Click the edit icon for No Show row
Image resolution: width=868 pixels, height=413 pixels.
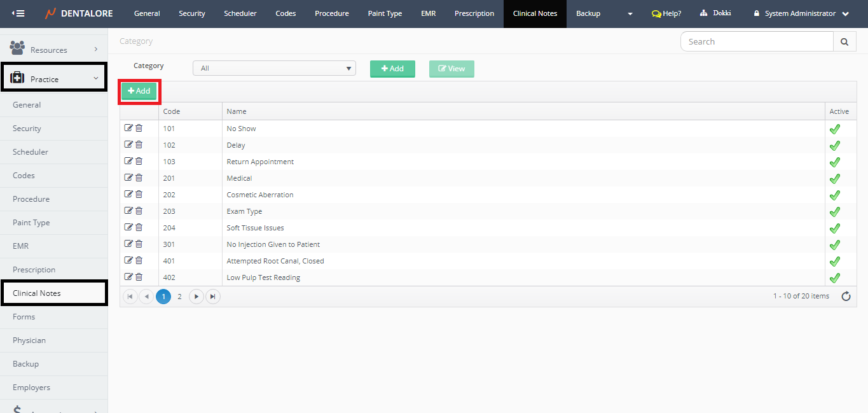pyautogui.click(x=128, y=128)
